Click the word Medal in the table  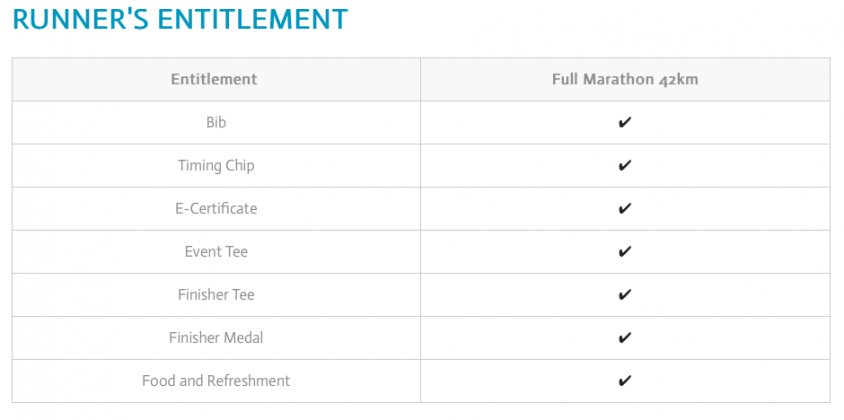click(243, 338)
